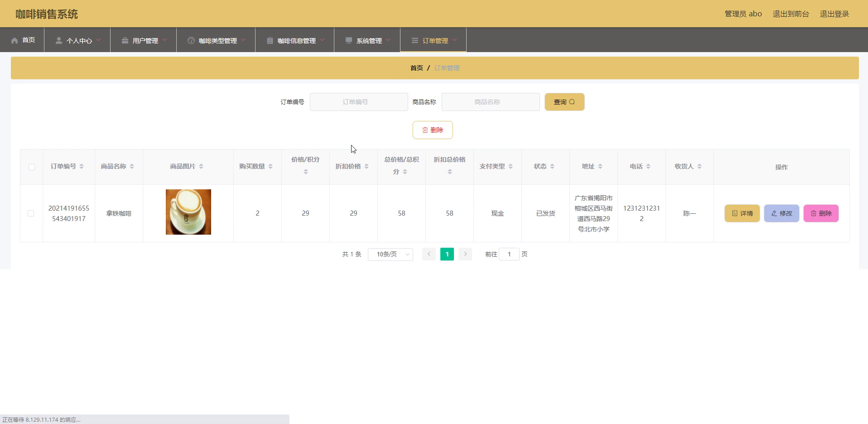Go to the previous page arrow

point(429,254)
